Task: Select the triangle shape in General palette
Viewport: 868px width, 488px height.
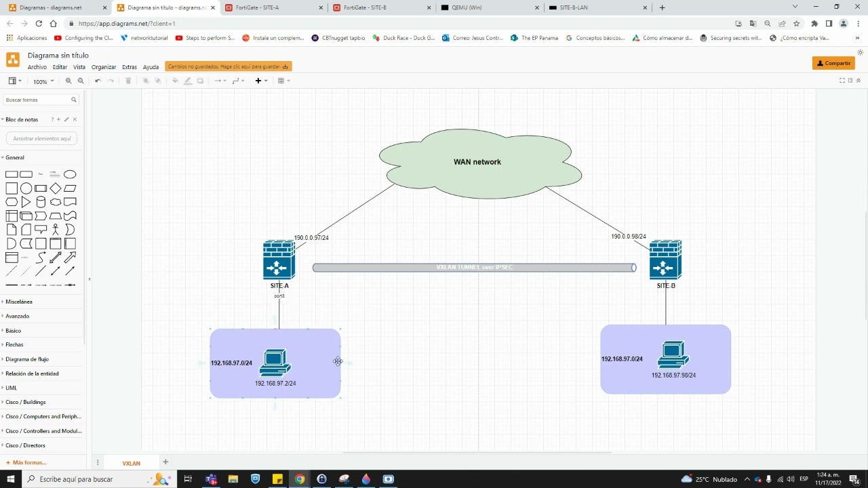Action: (26, 202)
